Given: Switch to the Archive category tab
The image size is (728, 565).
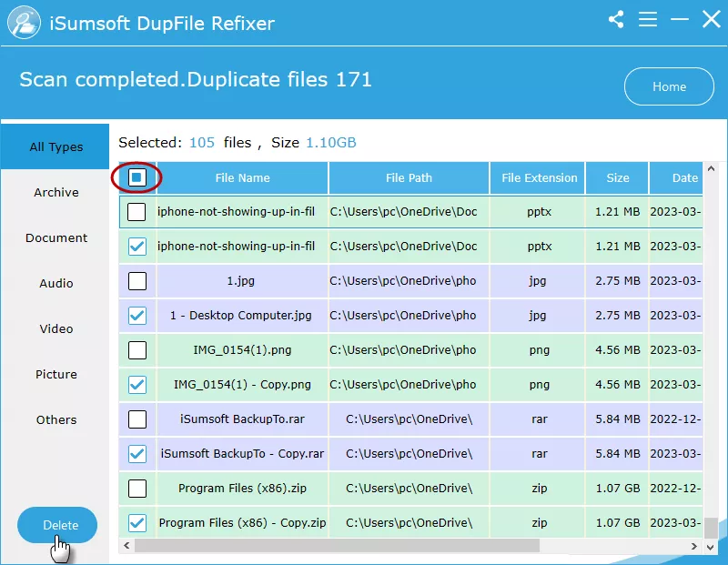Looking at the screenshot, I should (x=56, y=192).
